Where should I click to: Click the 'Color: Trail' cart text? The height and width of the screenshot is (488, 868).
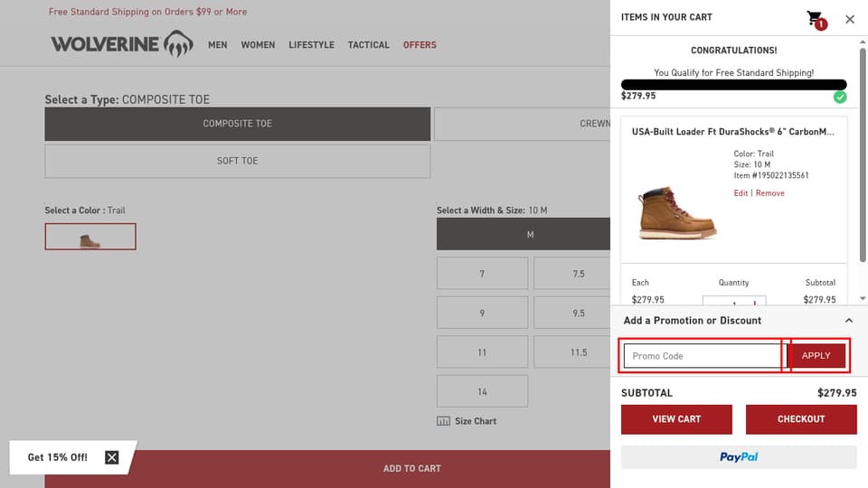point(753,154)
